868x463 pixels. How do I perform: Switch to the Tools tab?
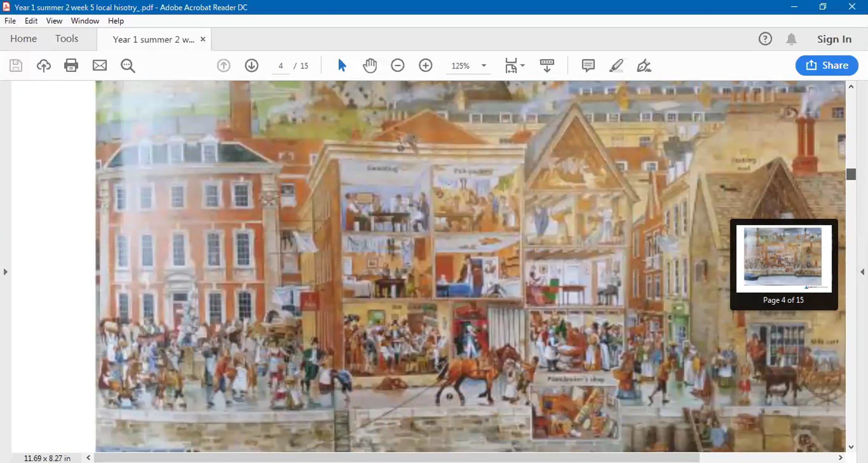point(67,38)
